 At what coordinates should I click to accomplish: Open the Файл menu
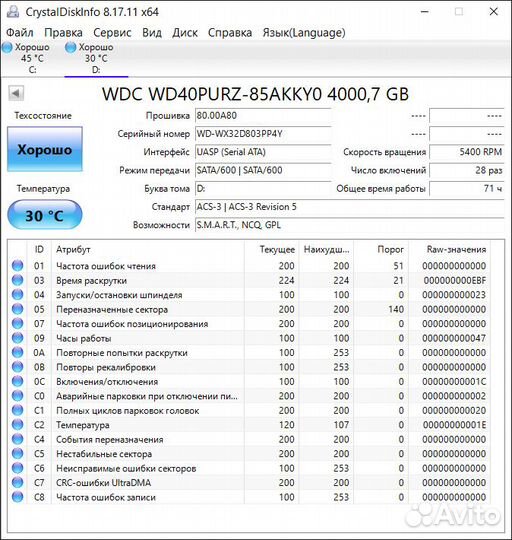pos(20,33)
